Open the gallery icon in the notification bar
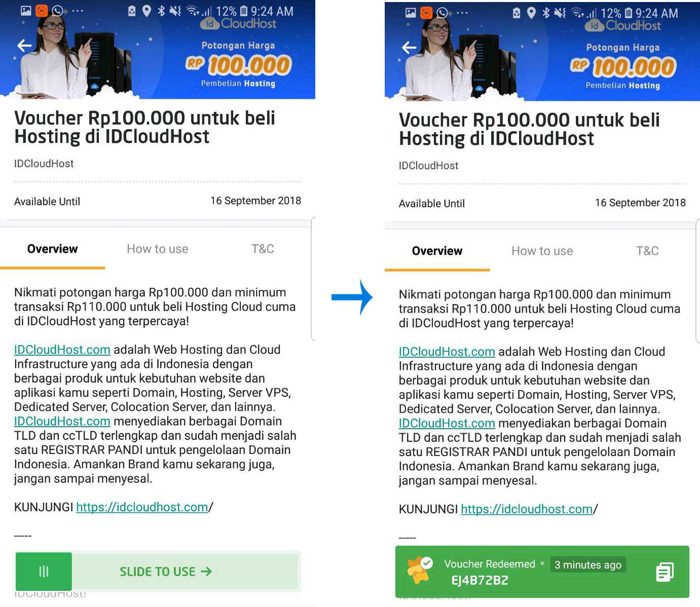The width and height of the screenshot is (700, 607). [25, 9]
